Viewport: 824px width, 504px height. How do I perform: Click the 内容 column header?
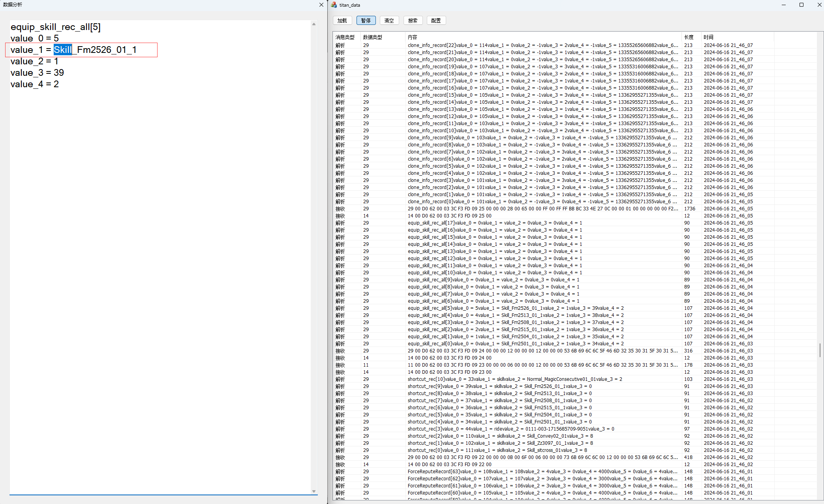tap(412, 37)
